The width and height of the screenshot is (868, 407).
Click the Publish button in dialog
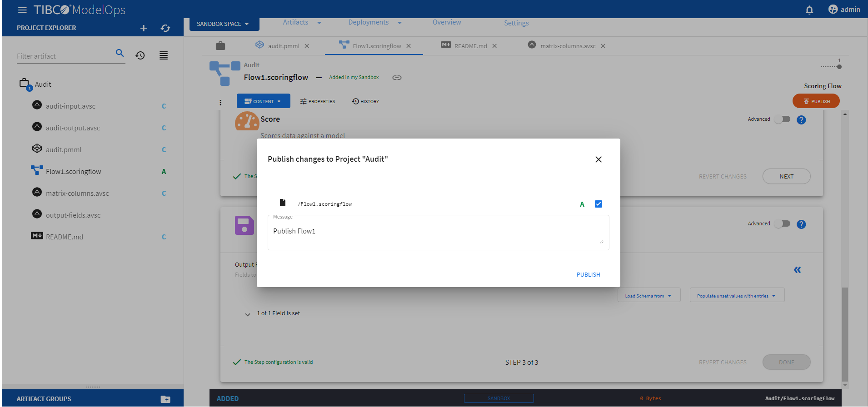(588, 275)
